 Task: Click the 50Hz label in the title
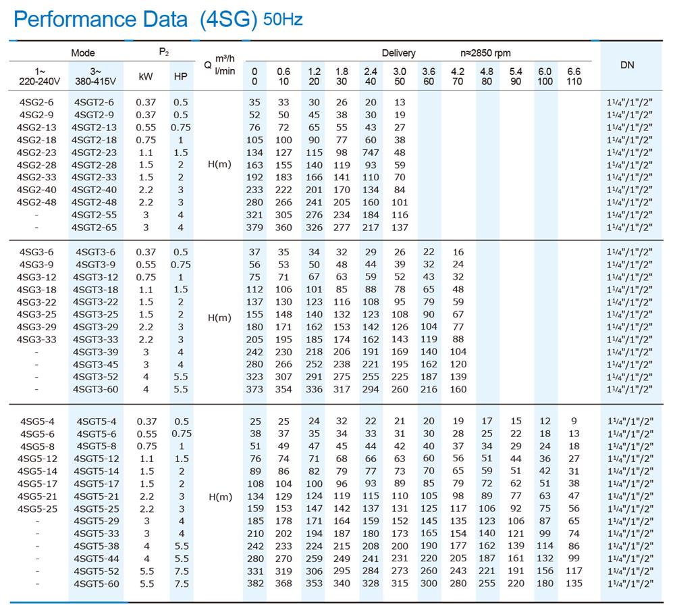click(283, 20)
